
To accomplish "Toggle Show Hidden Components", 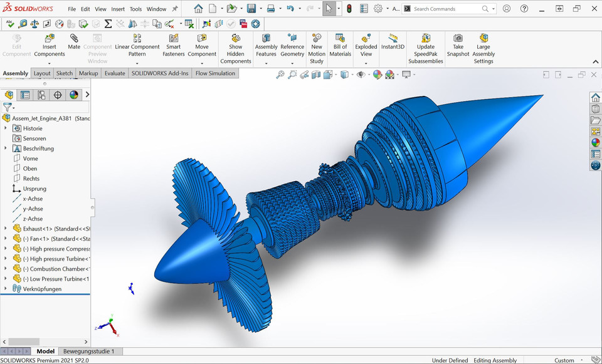I will (x=235, y=44).
